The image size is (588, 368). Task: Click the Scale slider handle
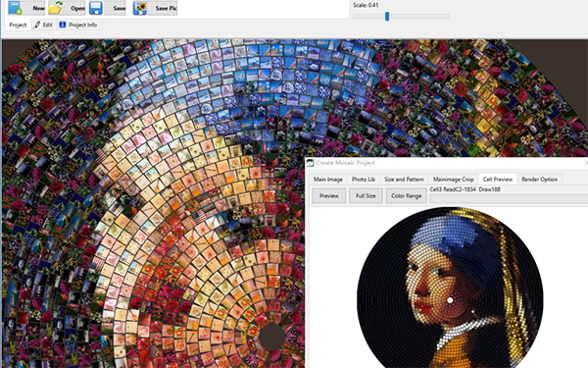[x=387, y=16]
